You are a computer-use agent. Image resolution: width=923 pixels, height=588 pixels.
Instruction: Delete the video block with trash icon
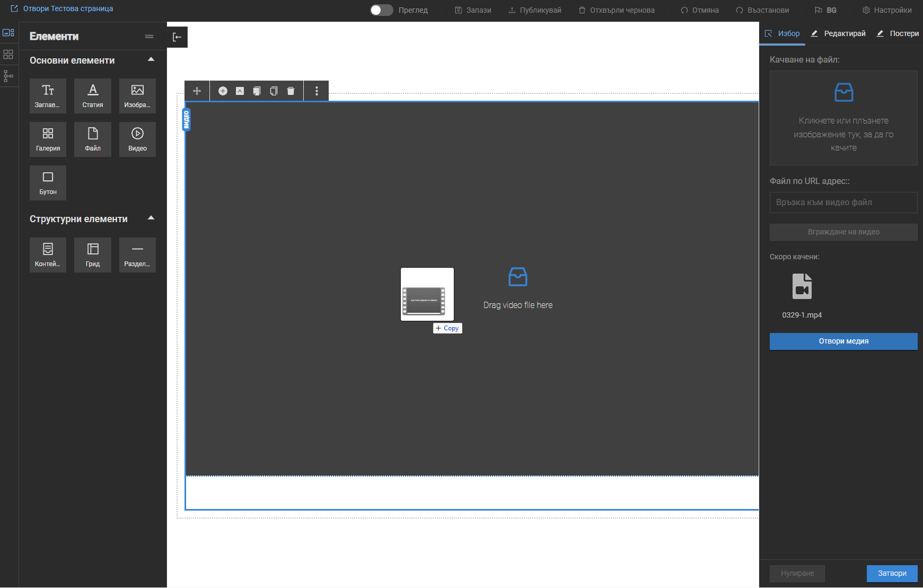point(291,91)
